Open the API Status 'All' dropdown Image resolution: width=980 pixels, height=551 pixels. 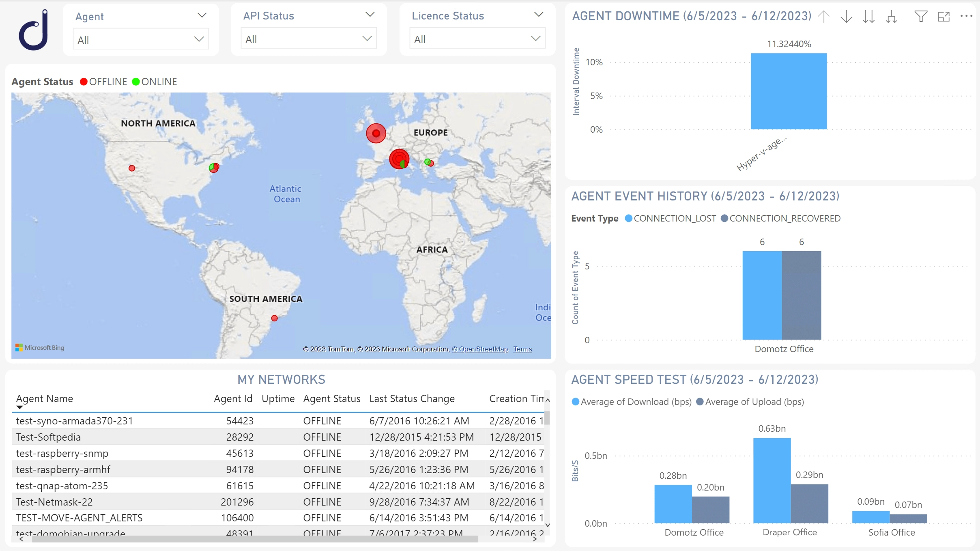(x=309, y=39)
